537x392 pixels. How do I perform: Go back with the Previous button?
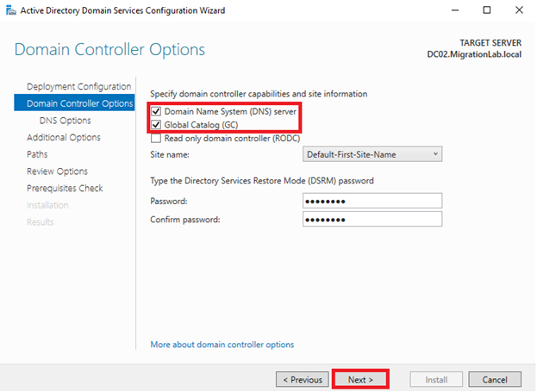pyautogui.click(x=302, y=380)
